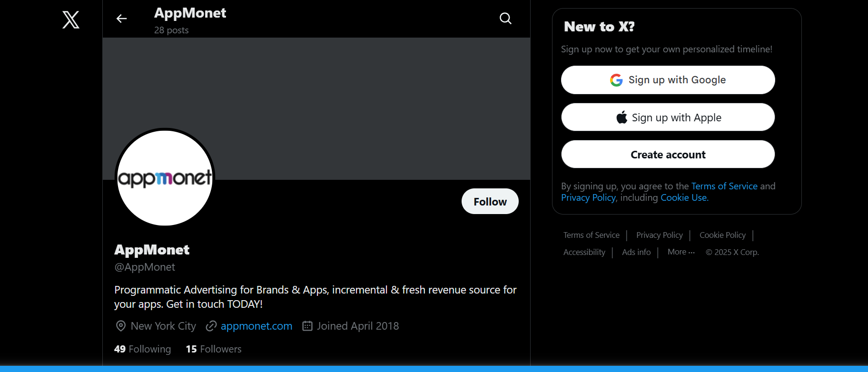Screen dimensions: 868x372
Task: Open the AppMonet profile avatar image
Action: 165,178
